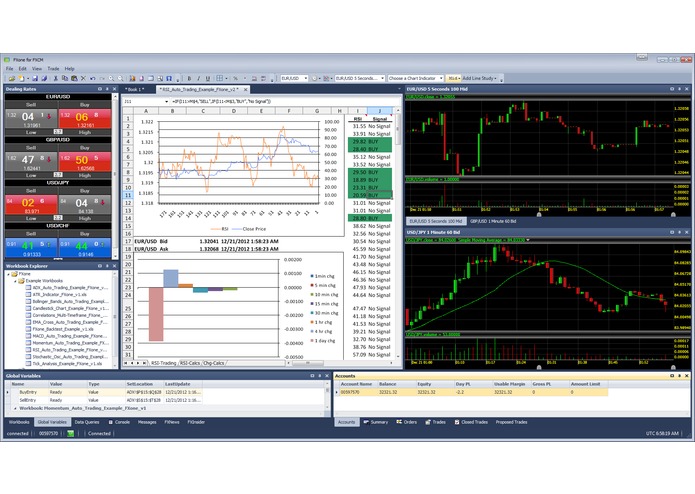Pin the EUR/USD 5 Seconds chart panel
The width and height of the screenshot is (695, 494).
tap(679, 89)
